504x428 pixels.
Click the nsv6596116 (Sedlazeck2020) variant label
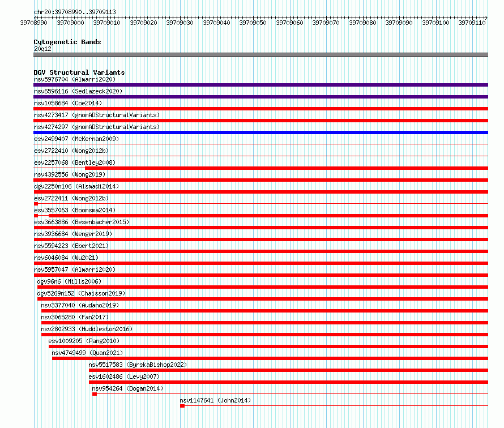[x=78, y=91]
